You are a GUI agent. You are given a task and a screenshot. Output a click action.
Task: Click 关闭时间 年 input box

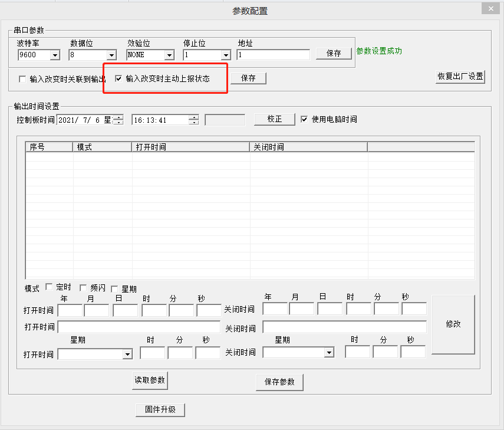[x=275, y=308]
